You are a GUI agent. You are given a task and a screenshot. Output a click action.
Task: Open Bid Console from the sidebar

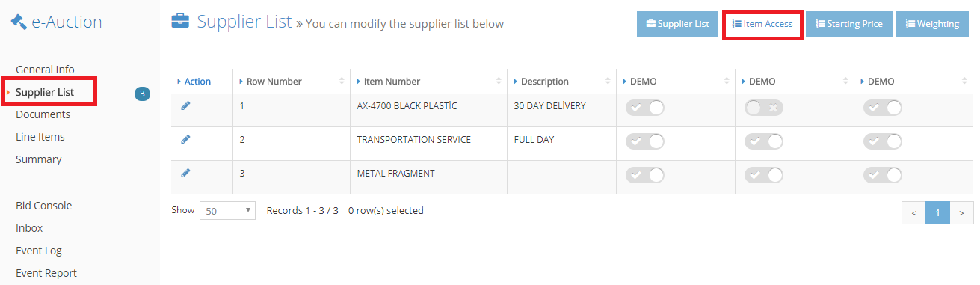pos(44,206)
